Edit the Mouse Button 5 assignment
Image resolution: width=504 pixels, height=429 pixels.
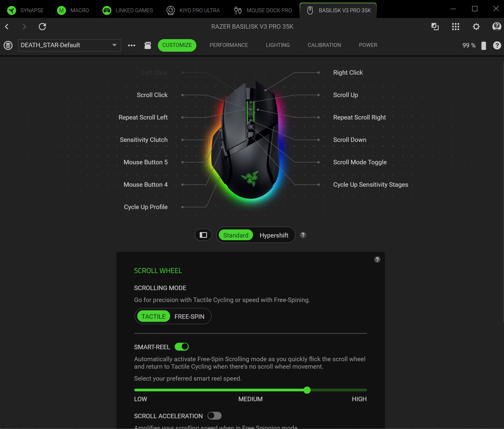146,162
